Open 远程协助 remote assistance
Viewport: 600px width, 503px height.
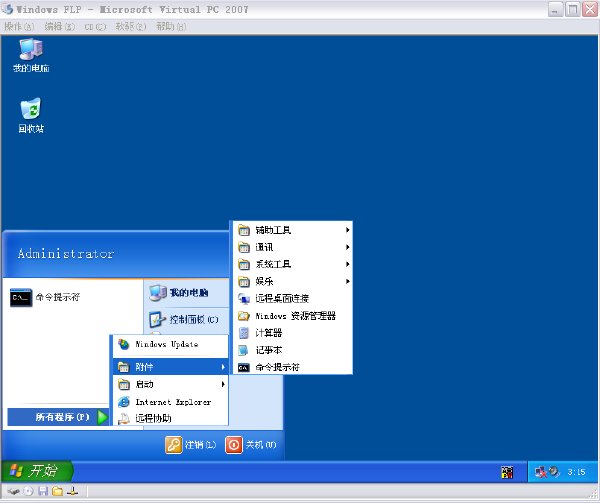(171, 418)
